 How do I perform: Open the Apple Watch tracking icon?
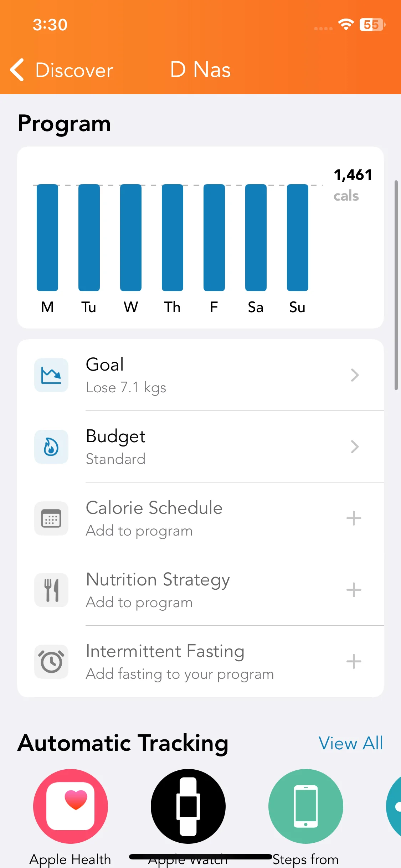[x=188, y=806]
